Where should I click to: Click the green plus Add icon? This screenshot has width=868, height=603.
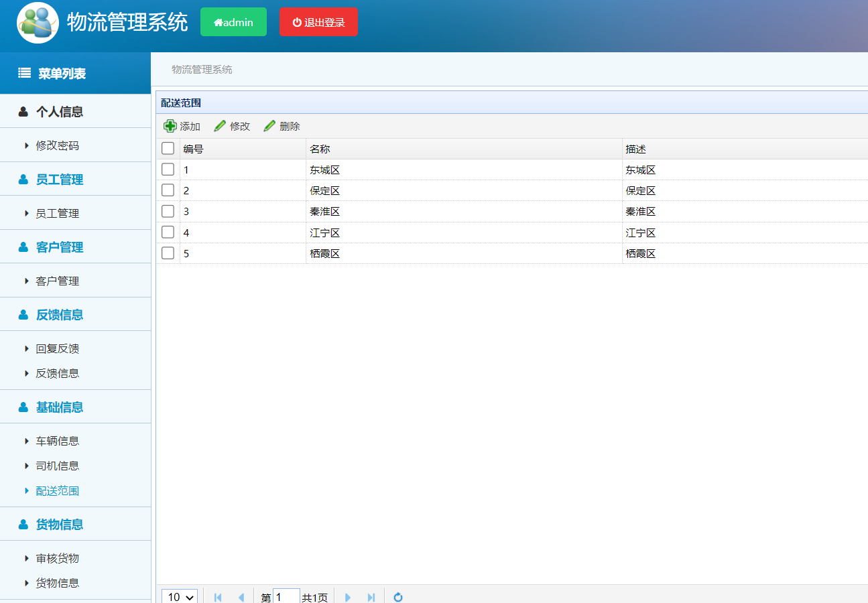pyautogui.click(x=170, y=126)
